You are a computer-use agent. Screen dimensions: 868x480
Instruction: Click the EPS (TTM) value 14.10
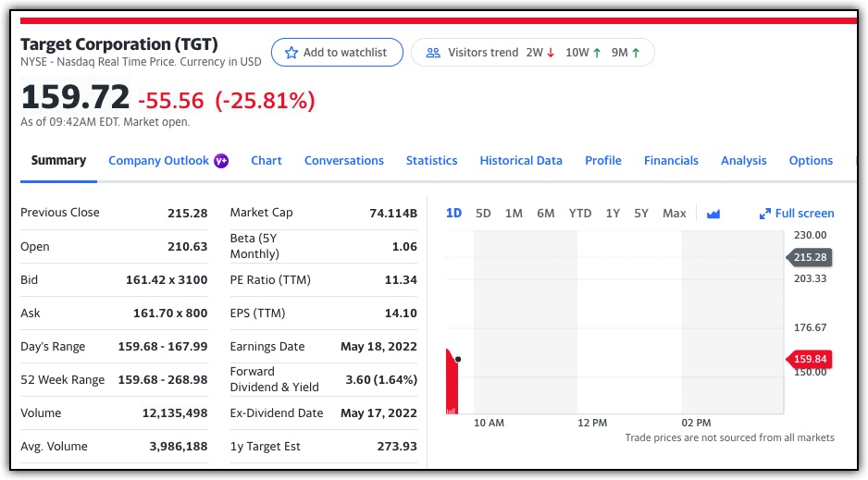[x=401, y=313]
